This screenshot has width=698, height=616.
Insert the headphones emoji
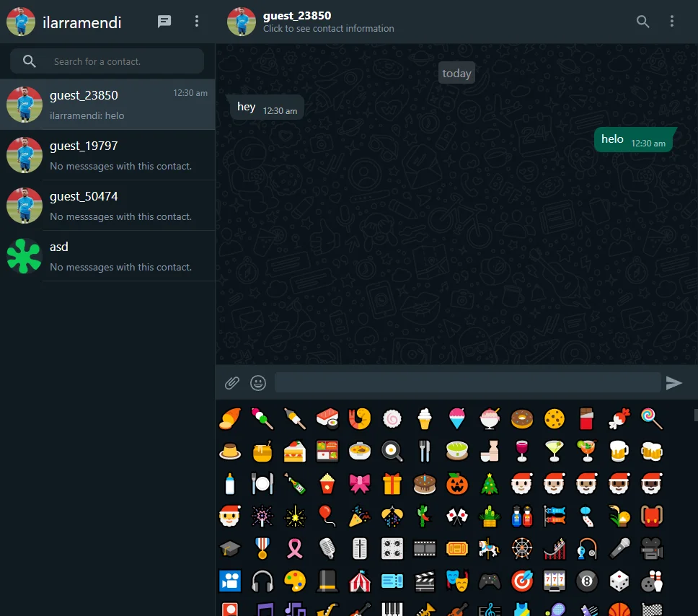pos(262,581)
